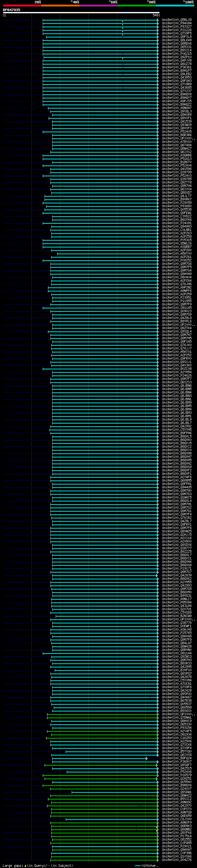
Task: Click the red 20% identity legend segment
Action: 22,6
